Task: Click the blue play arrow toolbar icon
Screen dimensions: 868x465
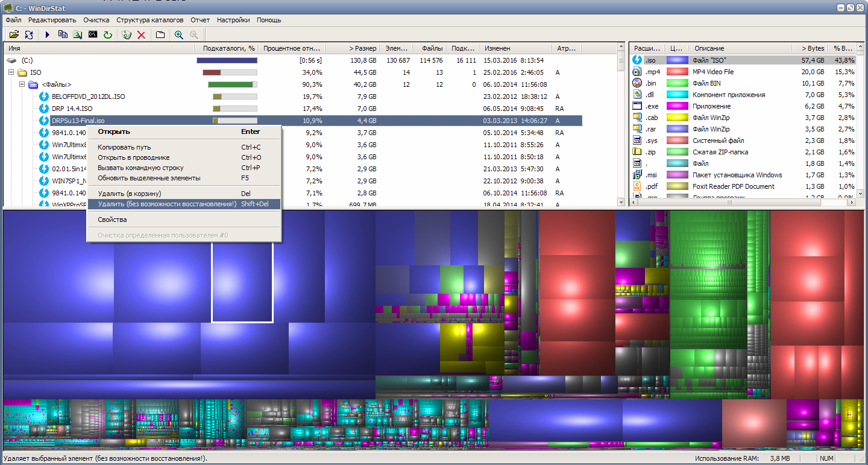Action: point(48,35)
